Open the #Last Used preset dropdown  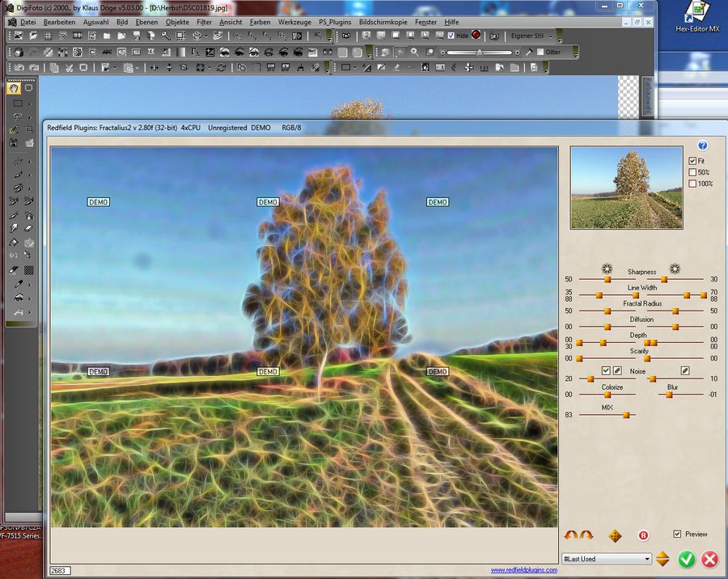(x=607, y=559)
